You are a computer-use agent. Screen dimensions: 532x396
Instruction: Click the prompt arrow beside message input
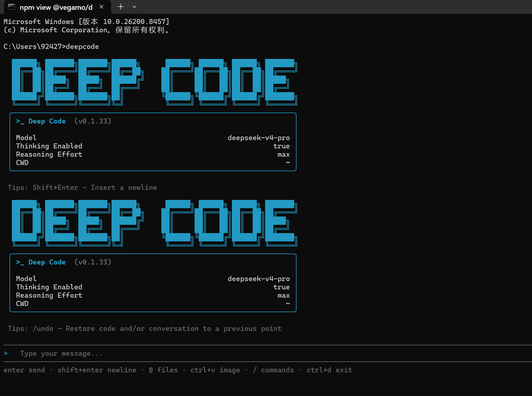click(6, 353)
